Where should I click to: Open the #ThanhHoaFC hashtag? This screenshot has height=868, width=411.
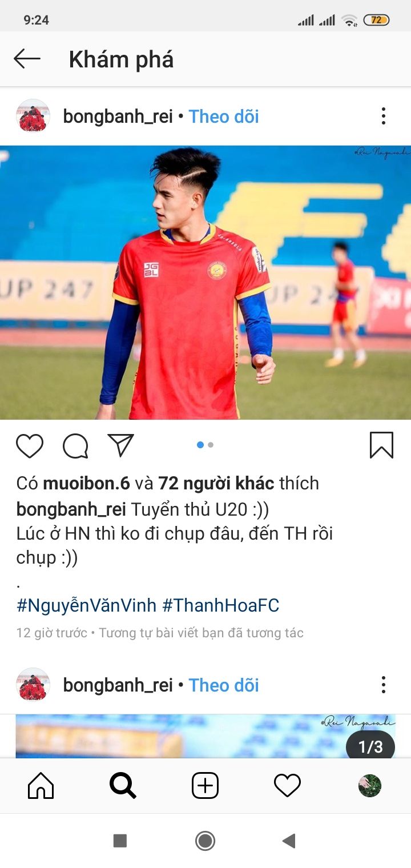tap(221, 605)
